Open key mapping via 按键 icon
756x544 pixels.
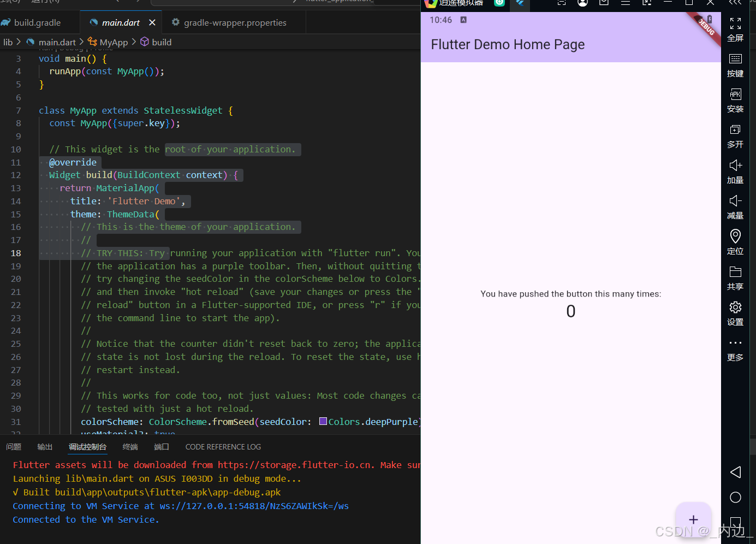[735, 59]
